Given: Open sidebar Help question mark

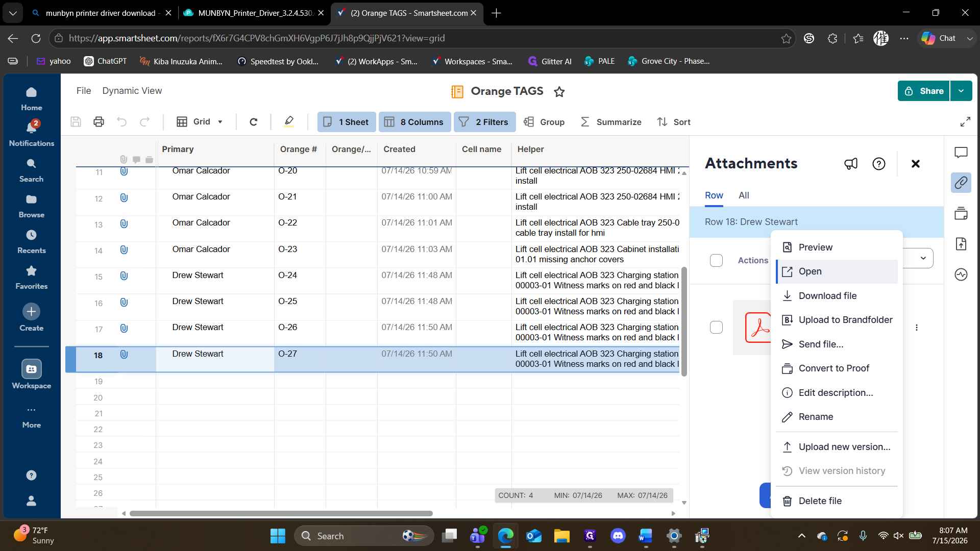Looking at the screenshot, I should (32, 475).
